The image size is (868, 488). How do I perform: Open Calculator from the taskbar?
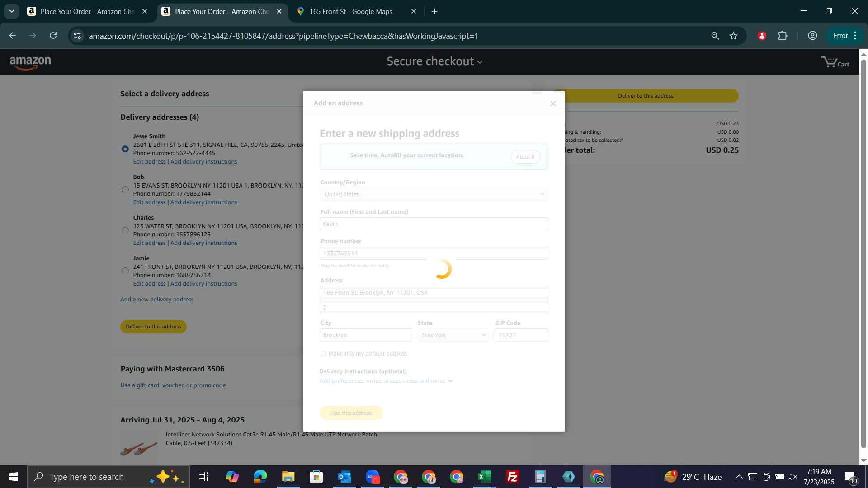click(541, 477)
